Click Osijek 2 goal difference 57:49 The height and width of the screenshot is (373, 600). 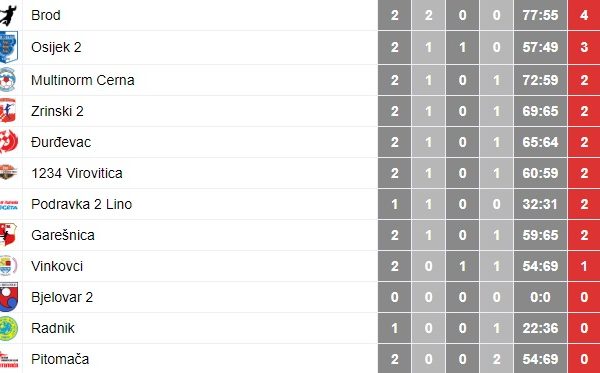[x=540, y=47]
